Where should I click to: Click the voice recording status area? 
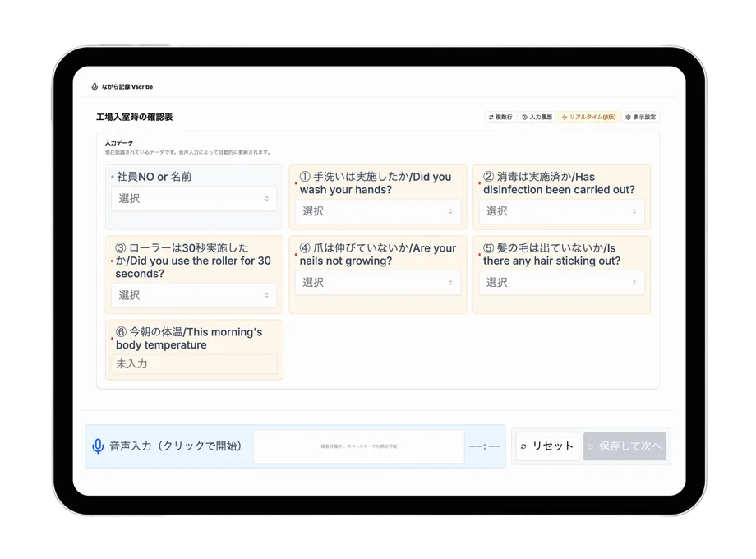point(358,446)
